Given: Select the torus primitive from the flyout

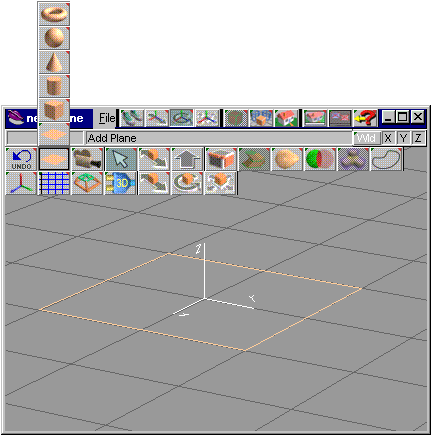Looking at the screenshot, I should pos(54,14).
